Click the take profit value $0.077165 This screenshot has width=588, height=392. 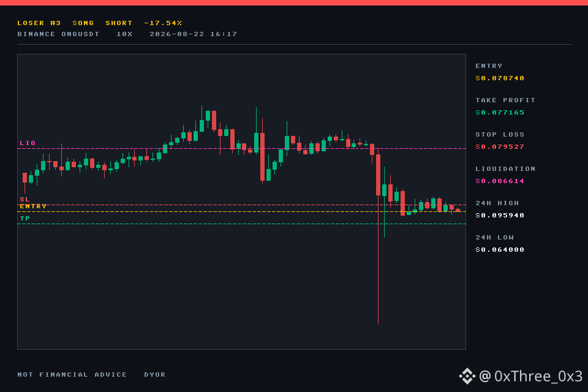tap(500, 113)
